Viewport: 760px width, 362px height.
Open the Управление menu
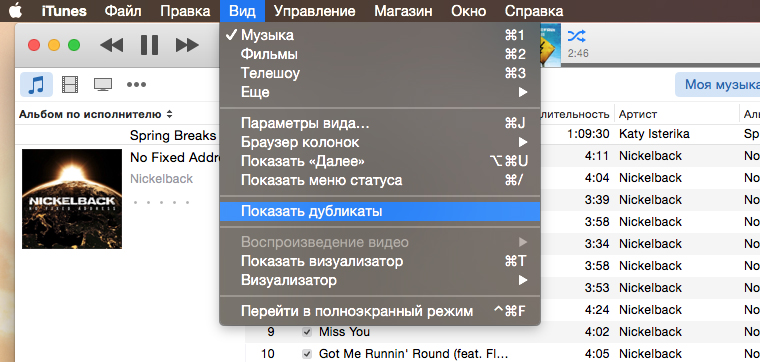[x=315, y=11]
